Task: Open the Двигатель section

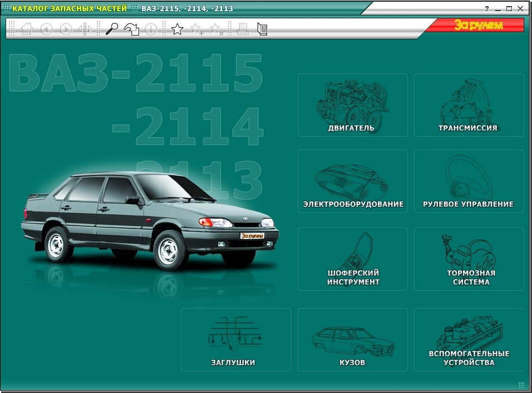Action: (352, 105)
